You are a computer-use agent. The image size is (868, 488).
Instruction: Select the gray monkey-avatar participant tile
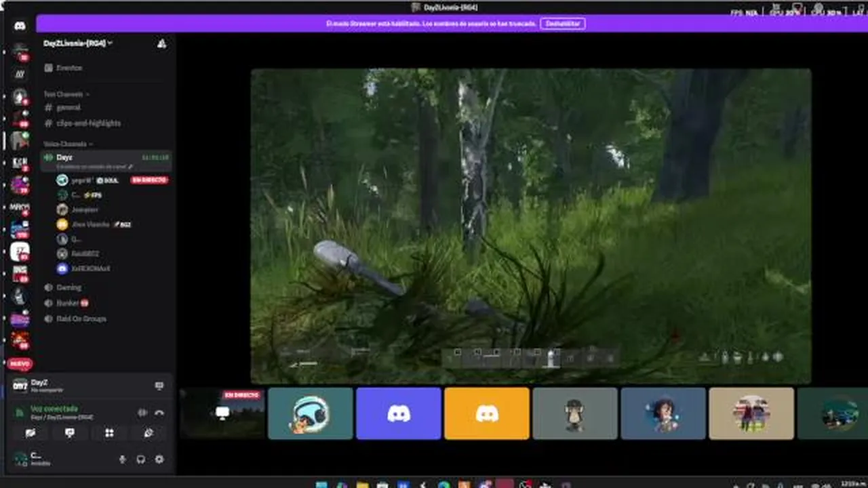click(575, 413)
